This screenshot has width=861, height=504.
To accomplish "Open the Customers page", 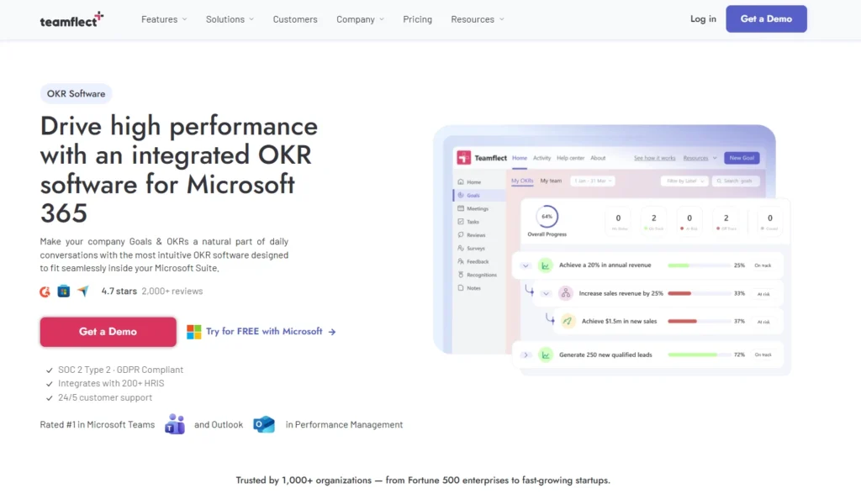I will (295, 19).
